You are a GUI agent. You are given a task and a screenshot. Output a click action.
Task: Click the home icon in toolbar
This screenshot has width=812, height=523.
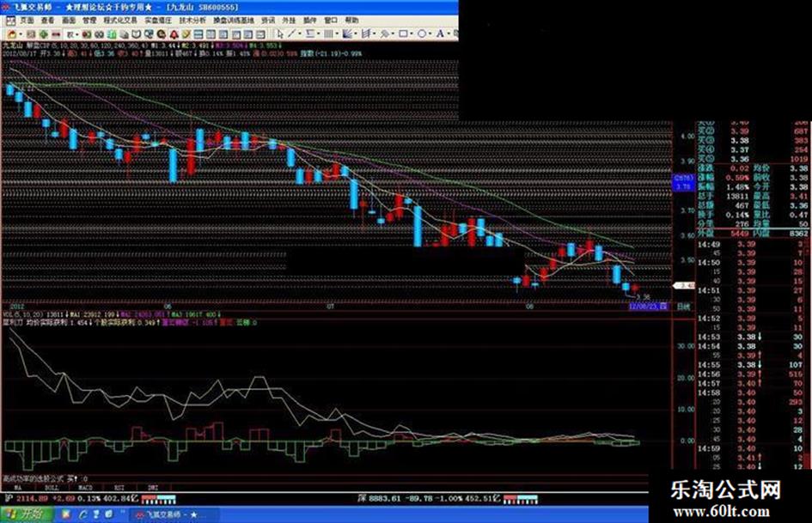tap(12, 34)
